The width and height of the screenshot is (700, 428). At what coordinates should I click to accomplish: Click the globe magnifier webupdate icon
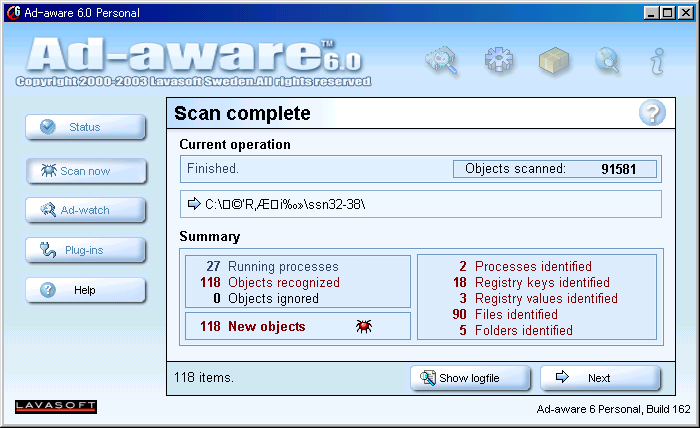[x=607, y=60]
